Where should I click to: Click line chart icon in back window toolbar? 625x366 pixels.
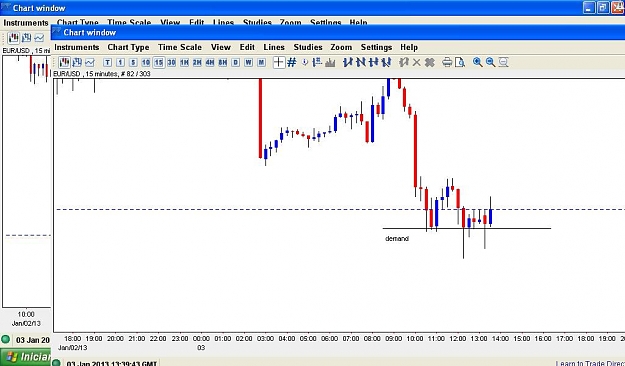point(39,38)
